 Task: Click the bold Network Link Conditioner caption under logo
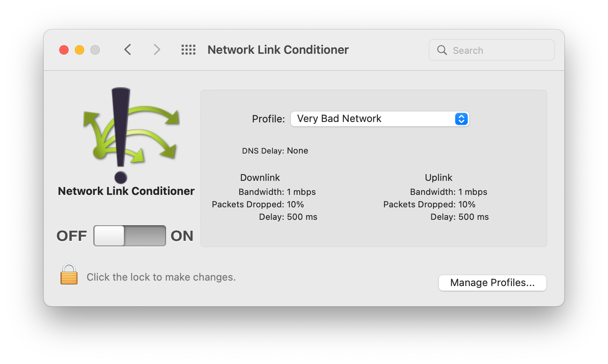(126, 191)
